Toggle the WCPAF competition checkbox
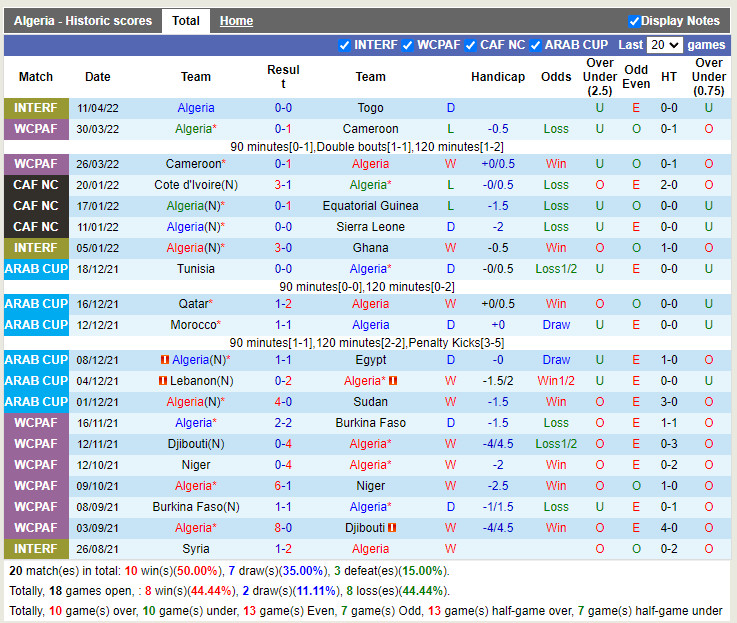Screen dimensions: 737x623 click(x=407, y=45)
